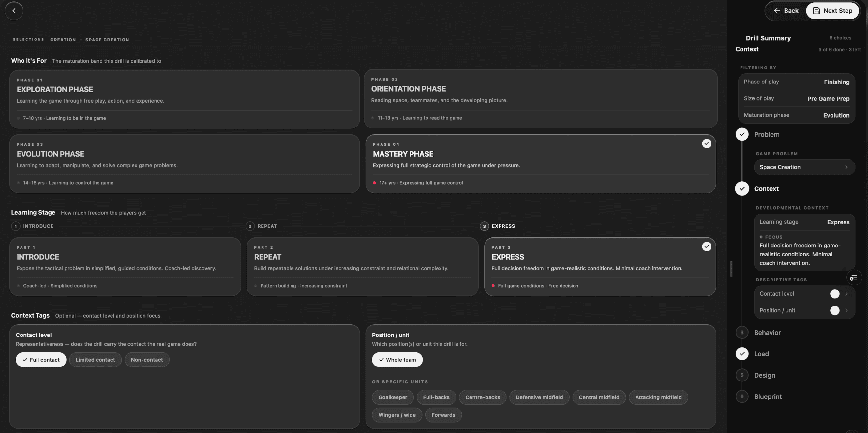Viewport: 868px width, 433px height.
Task: Select the Orientation Phase card
Action: coord(541,99)
